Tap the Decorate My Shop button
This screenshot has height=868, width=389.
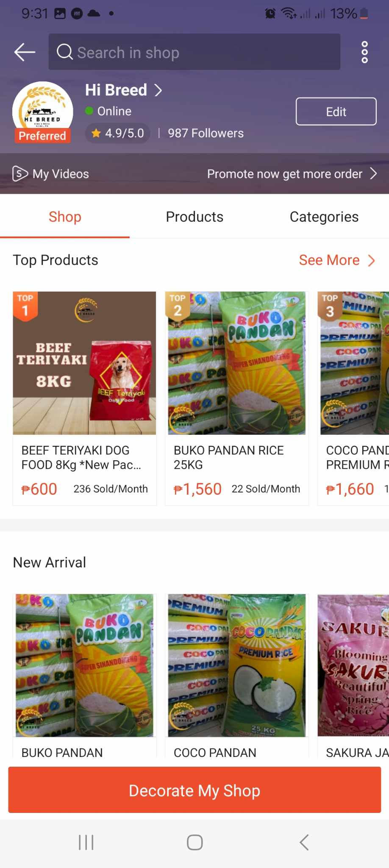[x=194, y=790]
